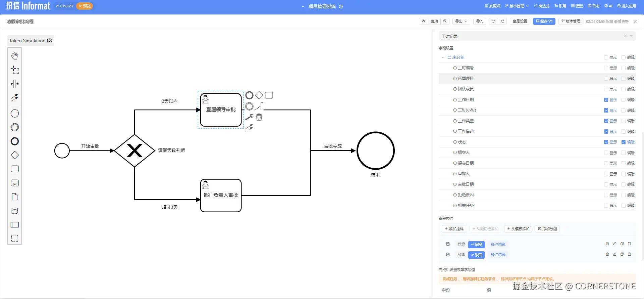Check 显示 for 所属项目 field

click(606, 79)
